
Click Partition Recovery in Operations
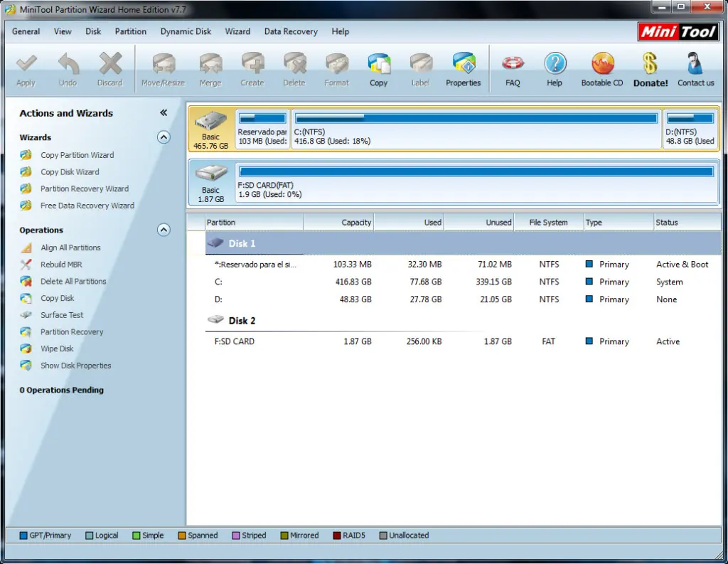pyautogui.click(x=72, y=331)
